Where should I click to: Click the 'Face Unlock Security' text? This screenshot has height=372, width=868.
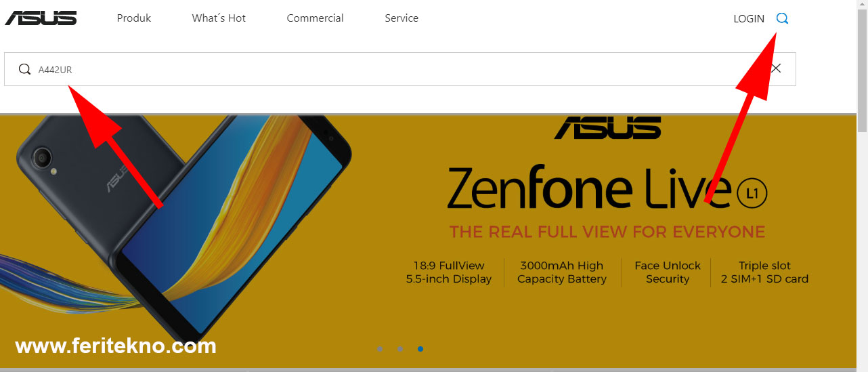[668, 272]
